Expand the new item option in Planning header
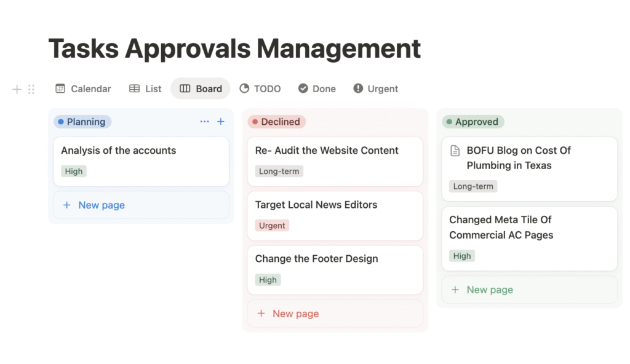The height and width of the screenshot is (364, 630). click(220, 121)
